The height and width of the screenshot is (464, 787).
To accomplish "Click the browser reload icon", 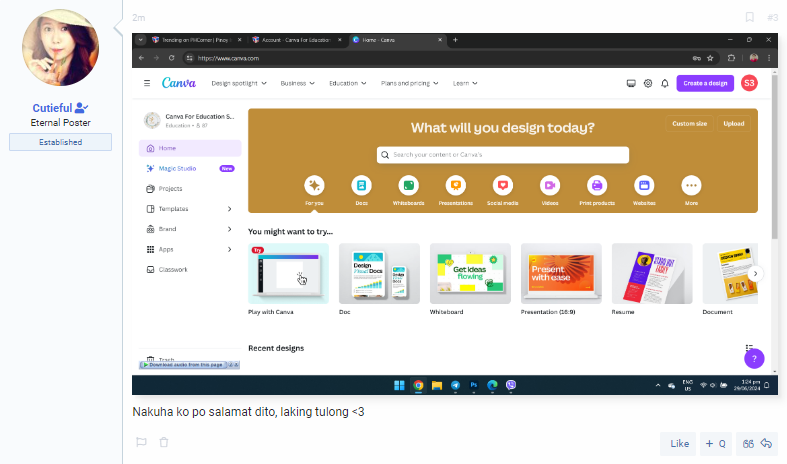I will click(x=172, y=58).
